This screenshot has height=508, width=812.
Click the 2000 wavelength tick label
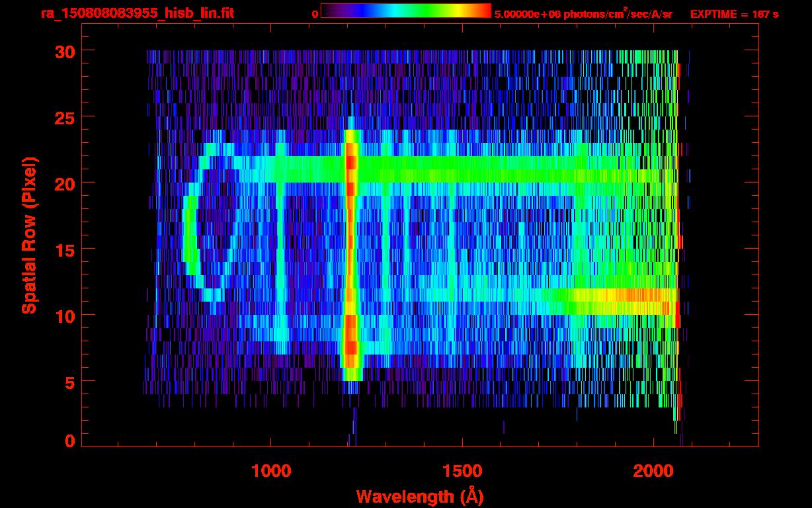coord(653,471)
